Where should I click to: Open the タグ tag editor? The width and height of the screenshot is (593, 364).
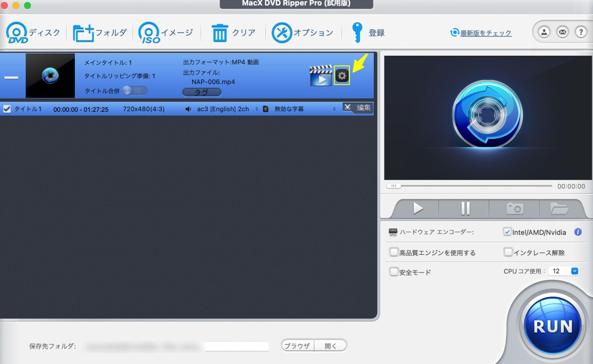tap(202, 92)
